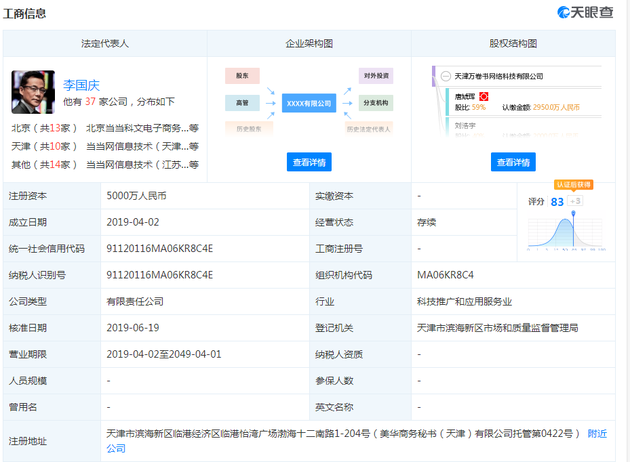630x462 pixels.
Task: Click the 对外投资 box in diagram
Action: click(x=376, y=76)
